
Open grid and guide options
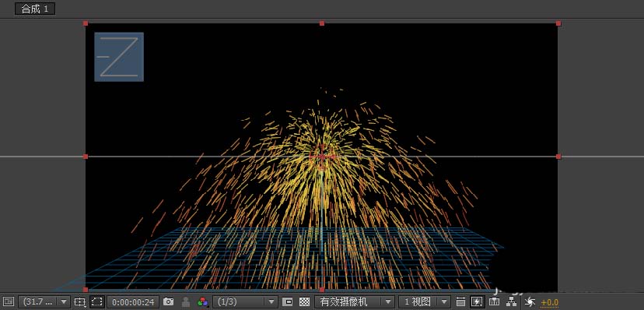79,301
